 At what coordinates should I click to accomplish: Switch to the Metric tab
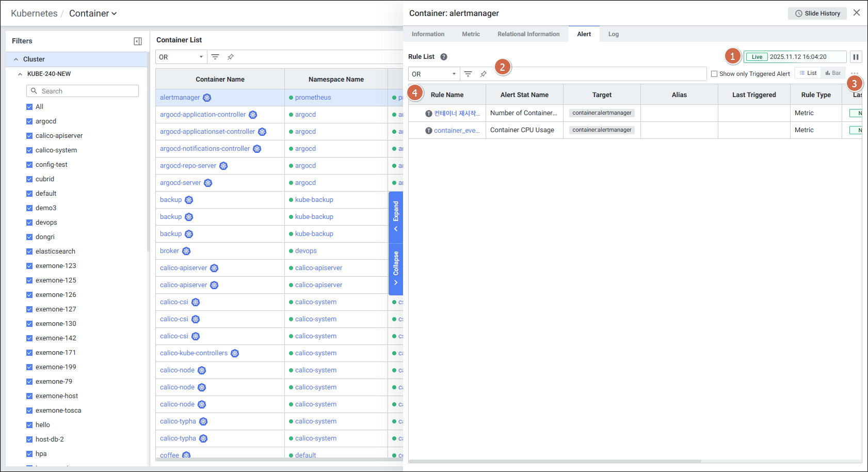[x=471, y=34]
